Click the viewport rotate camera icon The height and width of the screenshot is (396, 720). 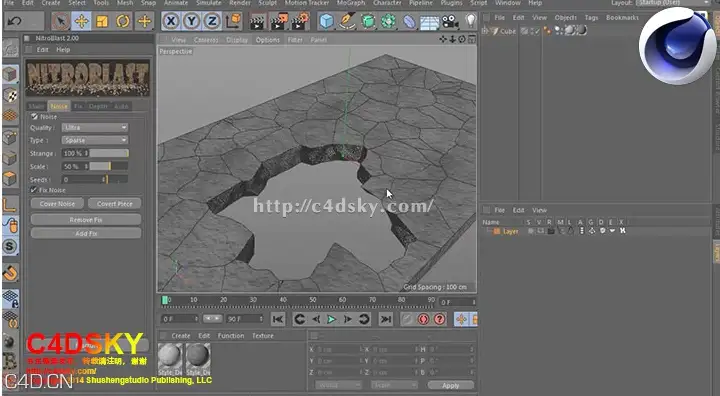tap(462, 40)
